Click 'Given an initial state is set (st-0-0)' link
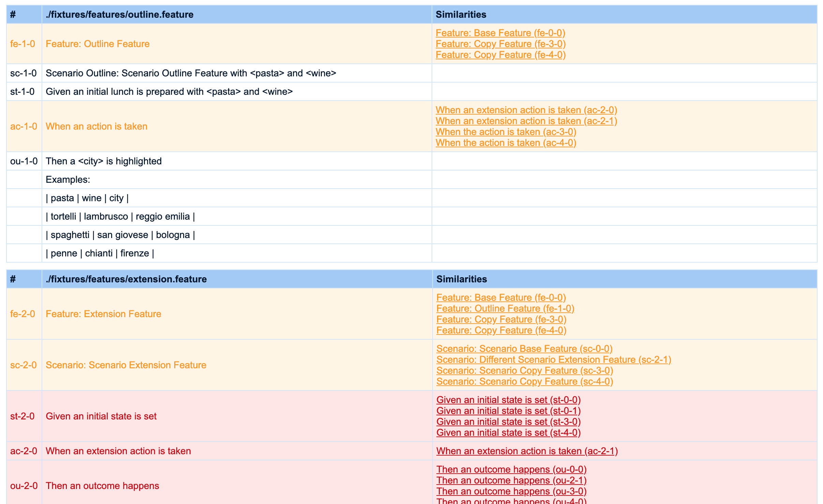 pos(508,400)
